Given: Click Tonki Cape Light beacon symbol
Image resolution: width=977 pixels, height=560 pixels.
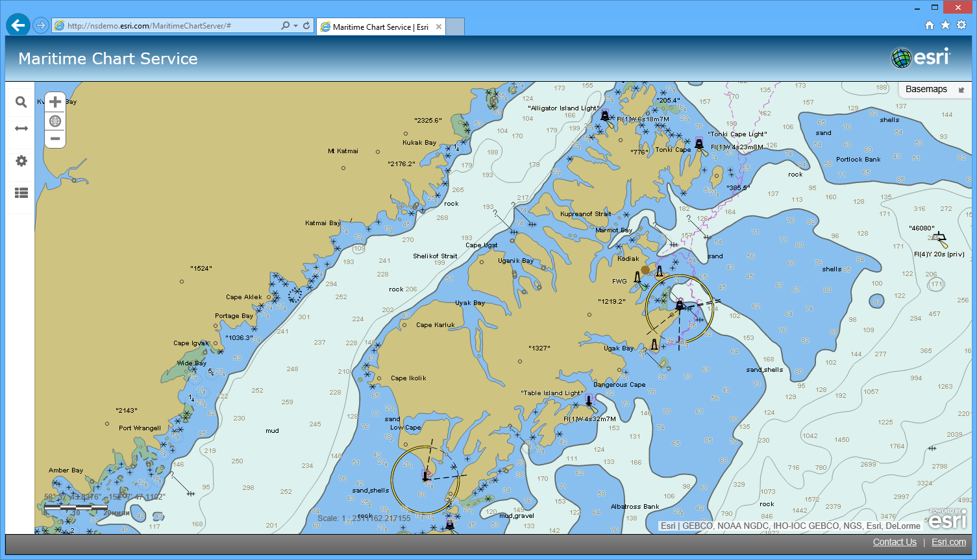Looking at the screenshot, I should [x=699, y=143].
